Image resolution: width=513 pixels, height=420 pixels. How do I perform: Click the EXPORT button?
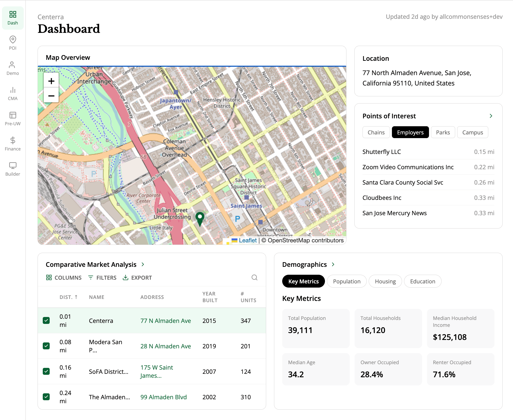coord(137,278)
